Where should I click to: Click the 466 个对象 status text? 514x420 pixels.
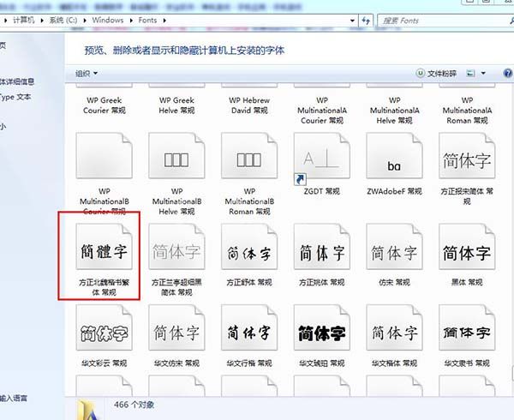point(134,405)
